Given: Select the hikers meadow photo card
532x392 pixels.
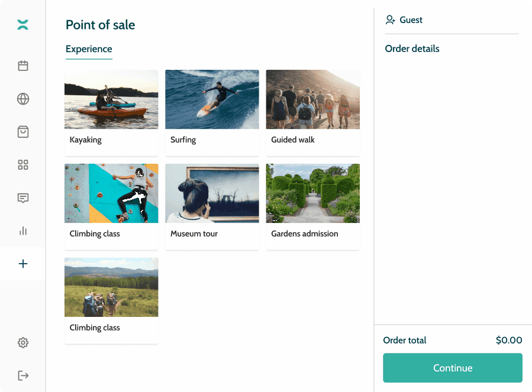Looking at the screenshot, I should [111, 288].
